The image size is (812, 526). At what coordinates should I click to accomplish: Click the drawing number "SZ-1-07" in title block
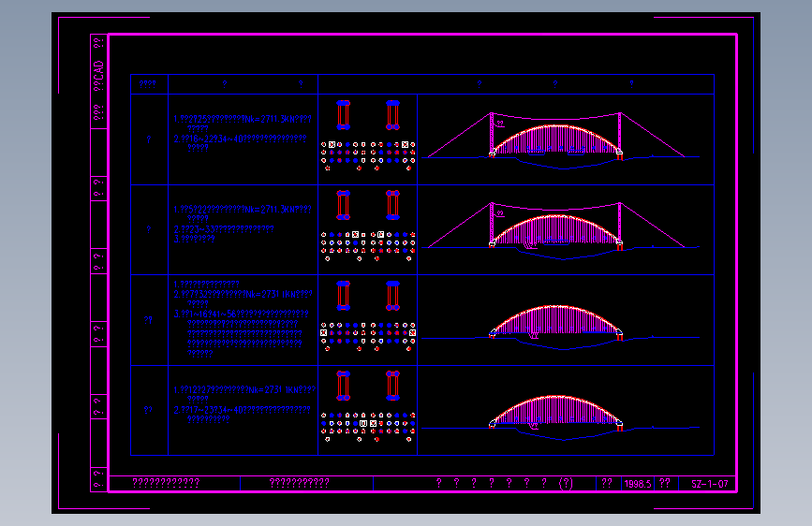[710, 484]
